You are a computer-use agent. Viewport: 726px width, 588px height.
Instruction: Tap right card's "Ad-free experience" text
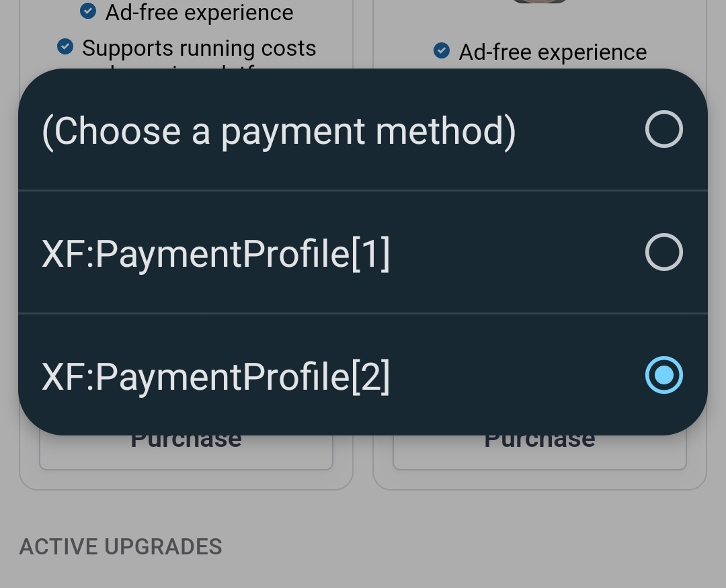point(553,52)
